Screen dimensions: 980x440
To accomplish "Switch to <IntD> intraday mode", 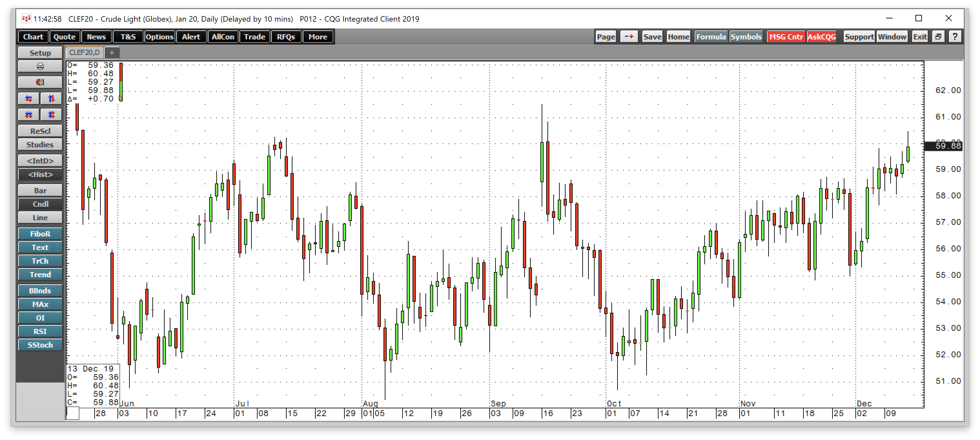I will coord(40,161).
